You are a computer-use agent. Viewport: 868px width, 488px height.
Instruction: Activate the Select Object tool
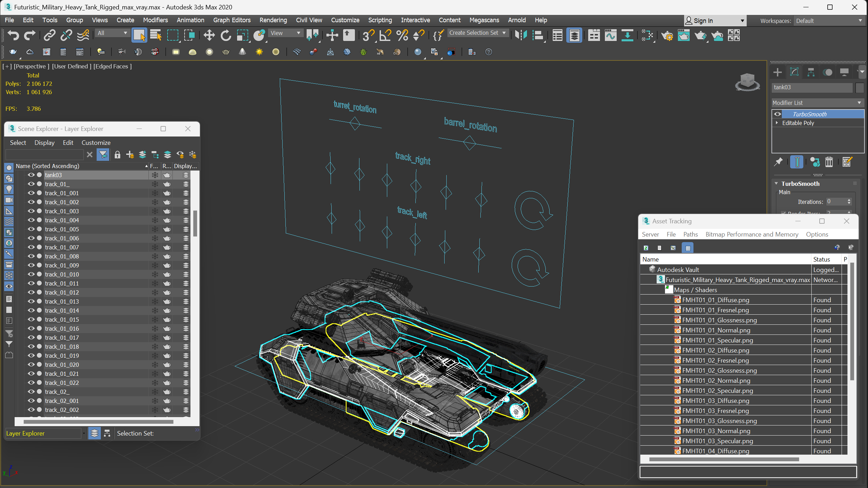139,35
